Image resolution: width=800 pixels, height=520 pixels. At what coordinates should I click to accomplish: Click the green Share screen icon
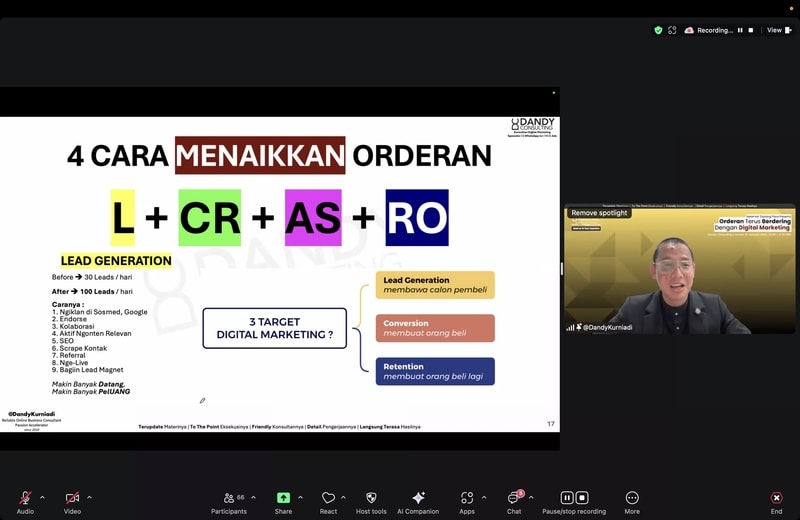283,498
